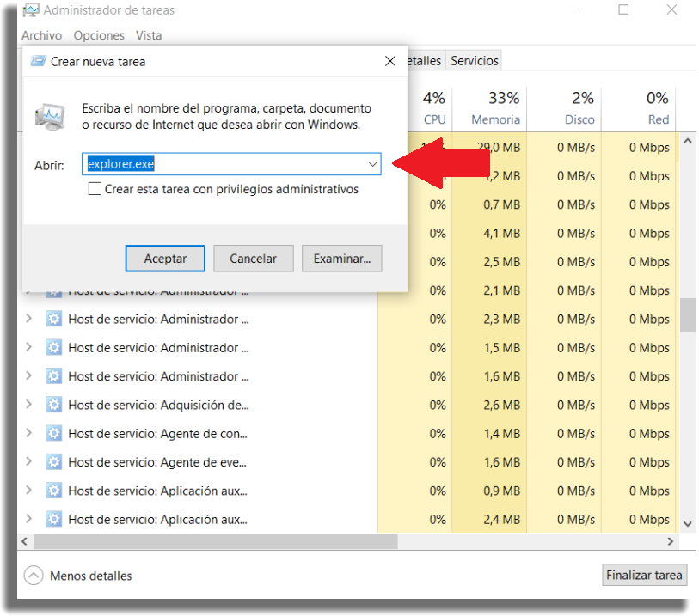Expand Administrador row showing 1,6 MB memory
699x616 pixels.
(x=29, y=375)
